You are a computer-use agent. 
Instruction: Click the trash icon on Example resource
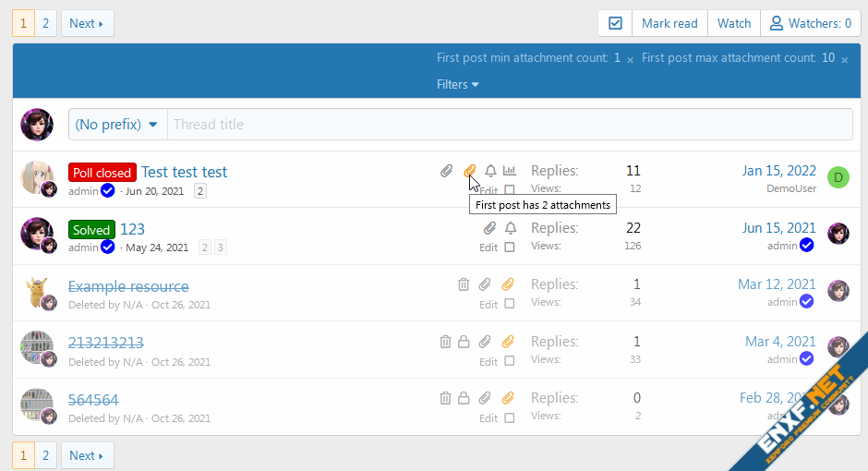pos(464,285)
